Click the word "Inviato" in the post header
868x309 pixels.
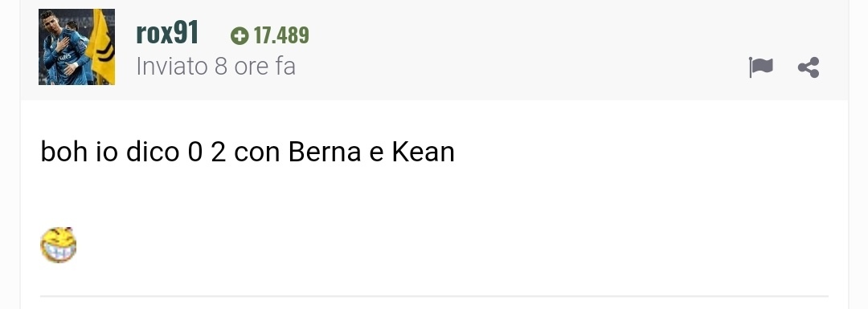[x=172, y=67]
